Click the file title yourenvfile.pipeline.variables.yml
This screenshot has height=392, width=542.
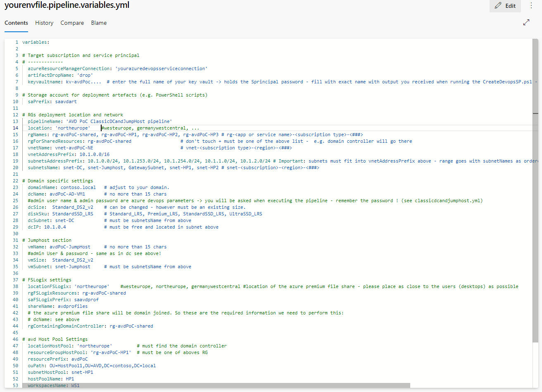tap(67, 5)
